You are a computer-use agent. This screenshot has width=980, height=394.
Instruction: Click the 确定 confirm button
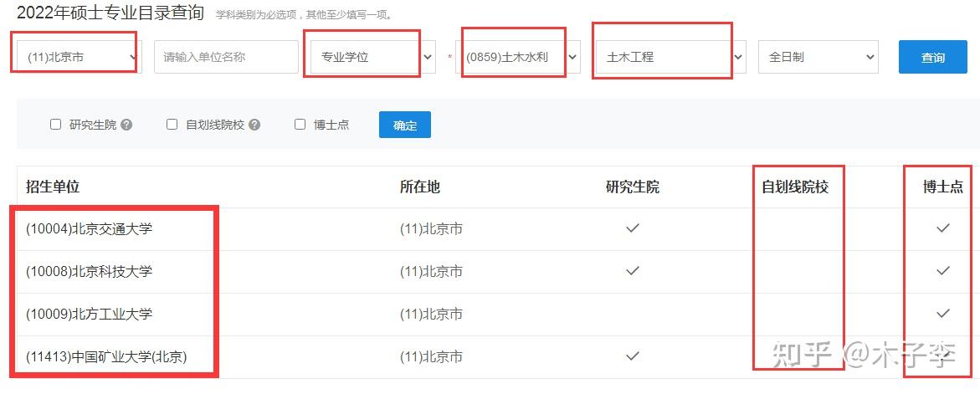coord(405,125)
